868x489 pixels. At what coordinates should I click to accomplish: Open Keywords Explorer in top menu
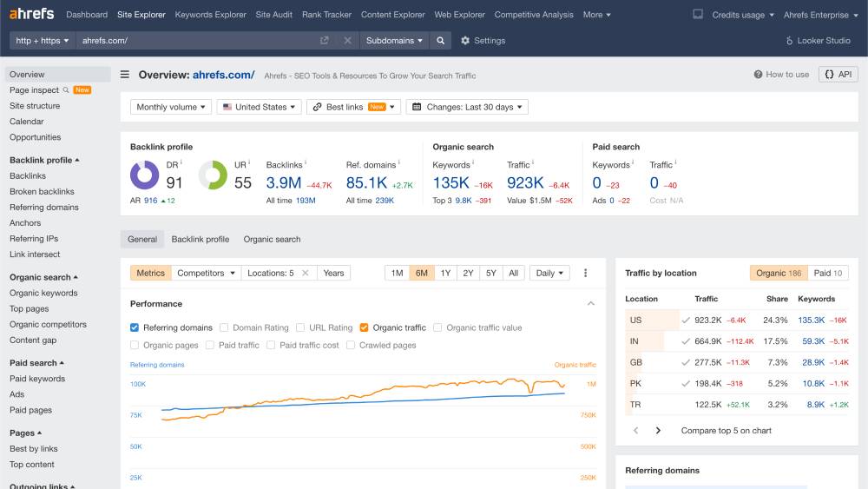(x=210, y=15)
